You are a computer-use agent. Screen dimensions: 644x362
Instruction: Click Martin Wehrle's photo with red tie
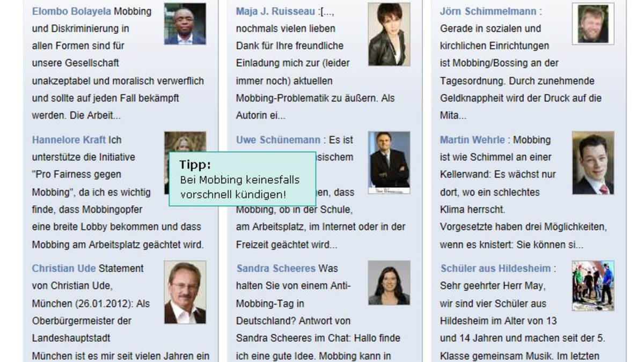tap(593, 163)
